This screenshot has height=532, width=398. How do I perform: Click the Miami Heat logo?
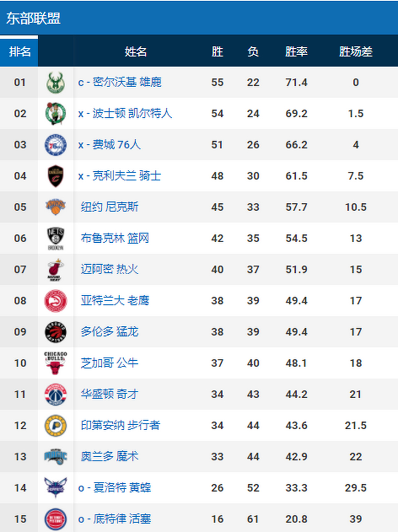(x=56, y=269)
